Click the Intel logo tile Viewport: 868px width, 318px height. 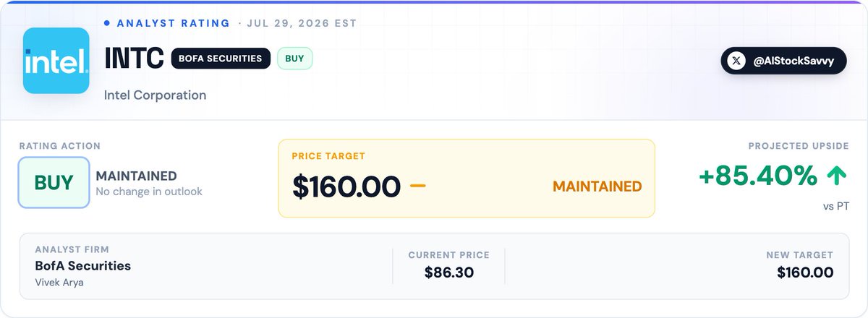pyautogui.click(x=56, y=61)
